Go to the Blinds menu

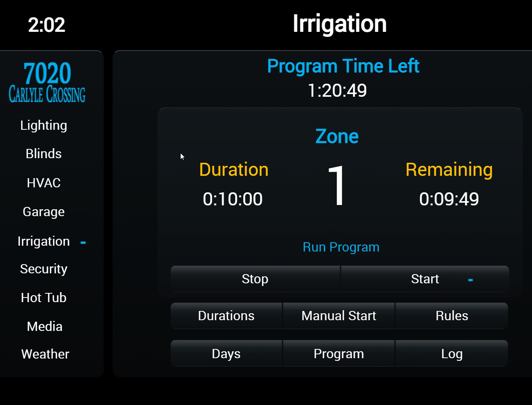click(x=44, y=154)
